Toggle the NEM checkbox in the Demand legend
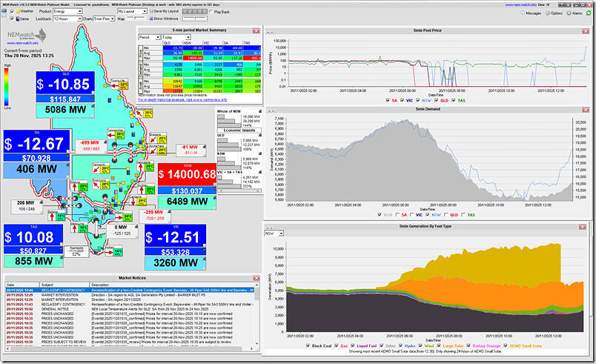 coord(380,215)
